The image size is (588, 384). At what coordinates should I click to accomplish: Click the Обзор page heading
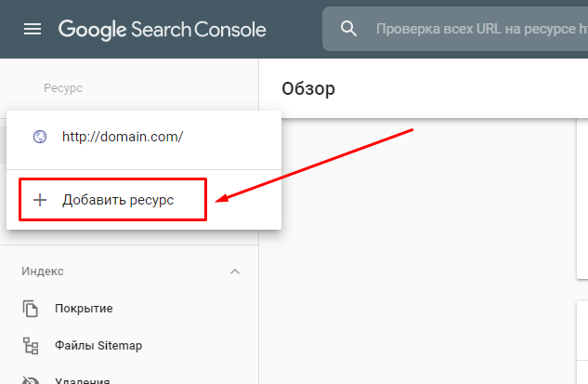[308, 89]
